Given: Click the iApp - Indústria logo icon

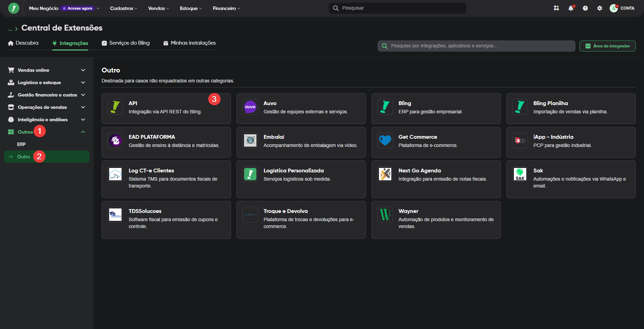Looking at the screenshot, I should [520, 140].
